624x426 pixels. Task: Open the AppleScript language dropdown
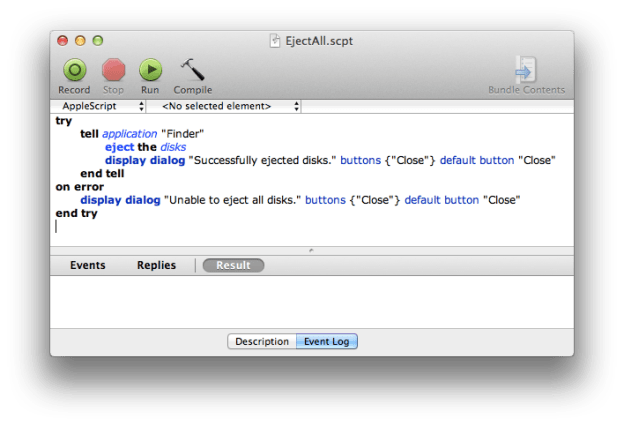[x=99, y=106]
